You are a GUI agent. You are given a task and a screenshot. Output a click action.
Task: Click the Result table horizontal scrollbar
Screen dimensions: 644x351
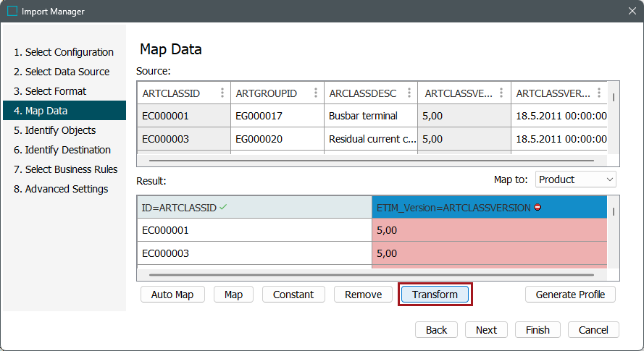371,275
